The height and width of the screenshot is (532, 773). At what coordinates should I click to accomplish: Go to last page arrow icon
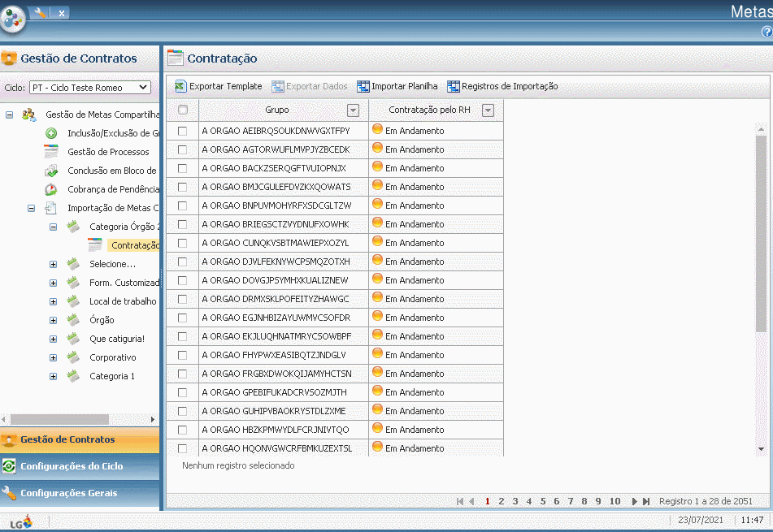pyautogui.click(x=646, y=501)
